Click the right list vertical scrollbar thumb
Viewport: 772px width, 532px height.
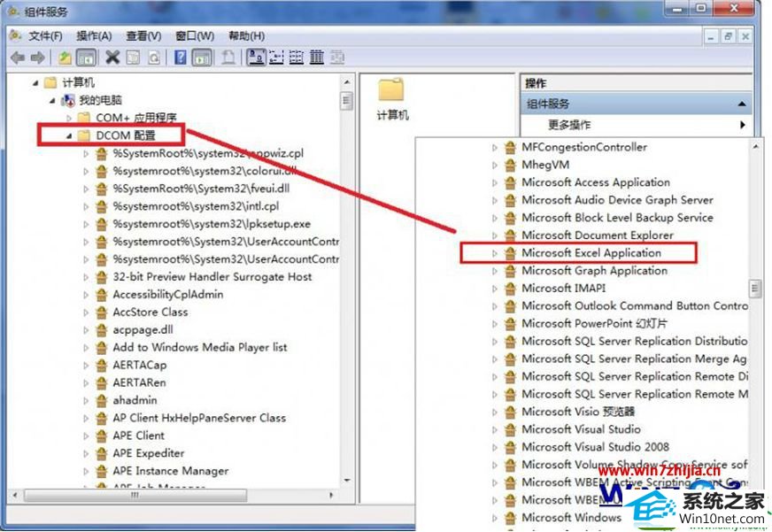[755, 289]
